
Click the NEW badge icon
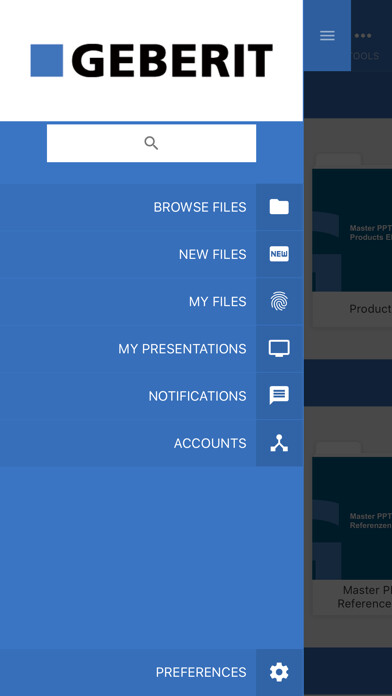tap(279, 254)
